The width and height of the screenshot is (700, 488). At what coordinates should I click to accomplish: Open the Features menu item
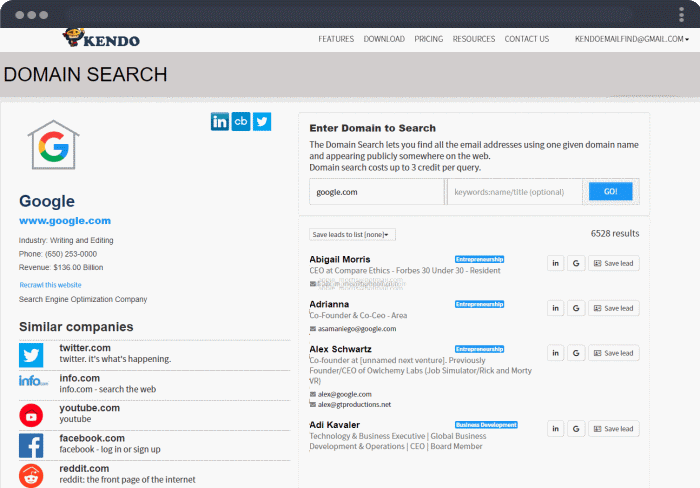click(336, 39)
